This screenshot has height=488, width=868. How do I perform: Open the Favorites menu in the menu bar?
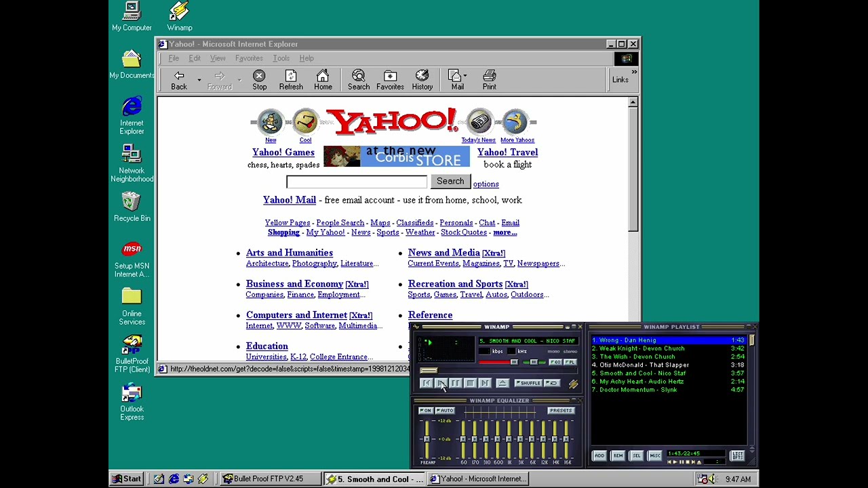coord(249,58)
